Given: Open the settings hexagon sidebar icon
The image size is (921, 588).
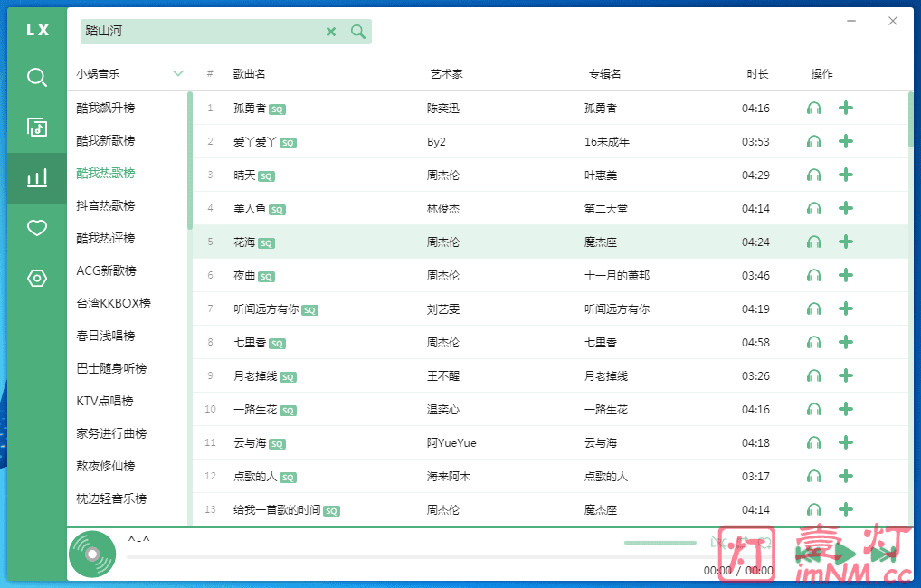Looking at the screenshot, I should click(37, 278).
